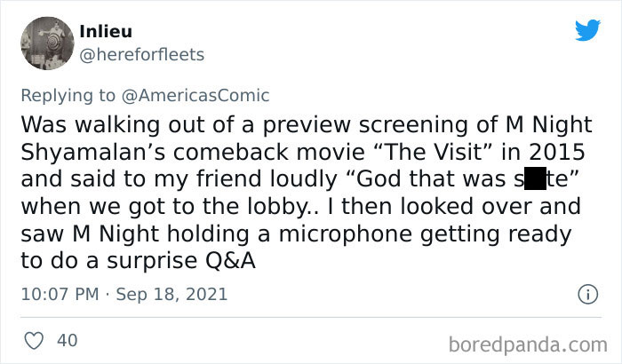The width and height of the screenshot is (622, 364).
Task: Click the Twitter bird logo
Action: (x=587, y=31)
